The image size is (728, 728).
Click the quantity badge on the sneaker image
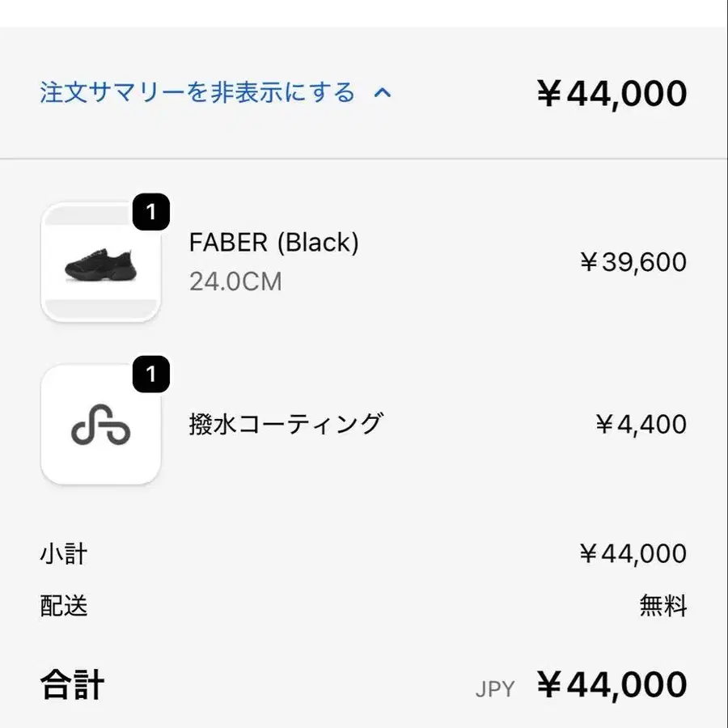(150, 214)
